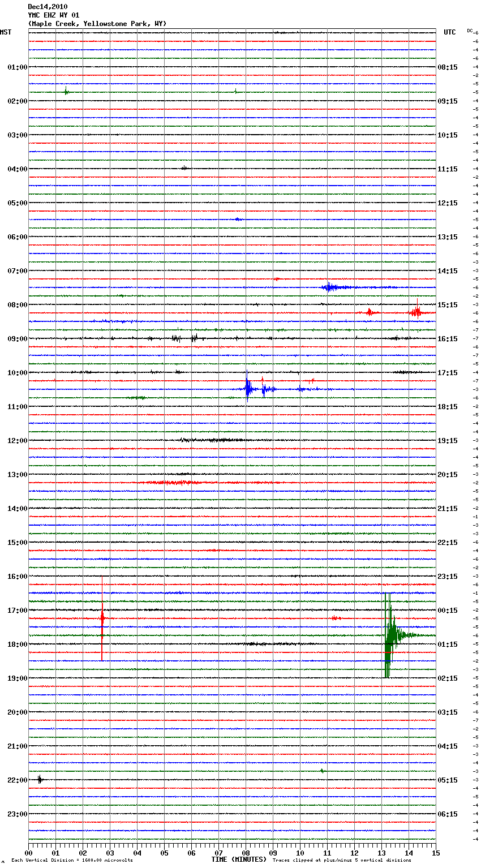The height and width of the screenshot is (868, 481).
Task: Click the 11:15 UTC time label
Action: click(448, 169)
